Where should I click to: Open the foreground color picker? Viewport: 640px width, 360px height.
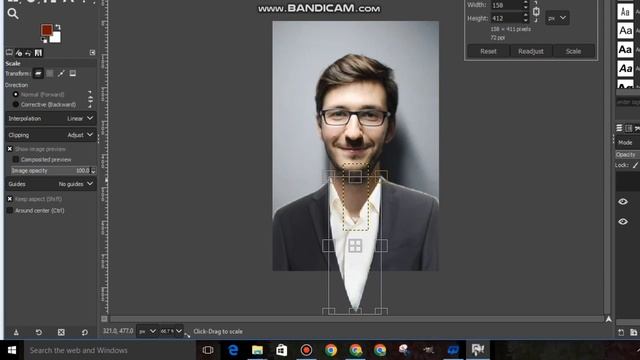pos(46,30)
